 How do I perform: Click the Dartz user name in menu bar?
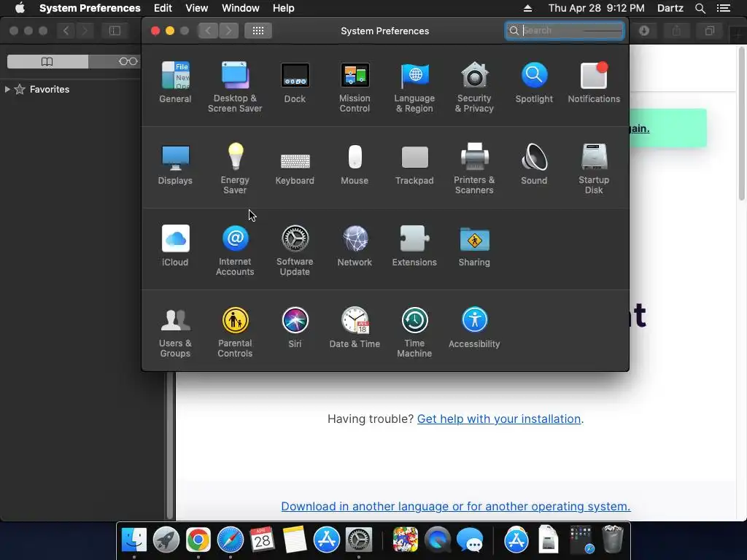coord(670,8)
